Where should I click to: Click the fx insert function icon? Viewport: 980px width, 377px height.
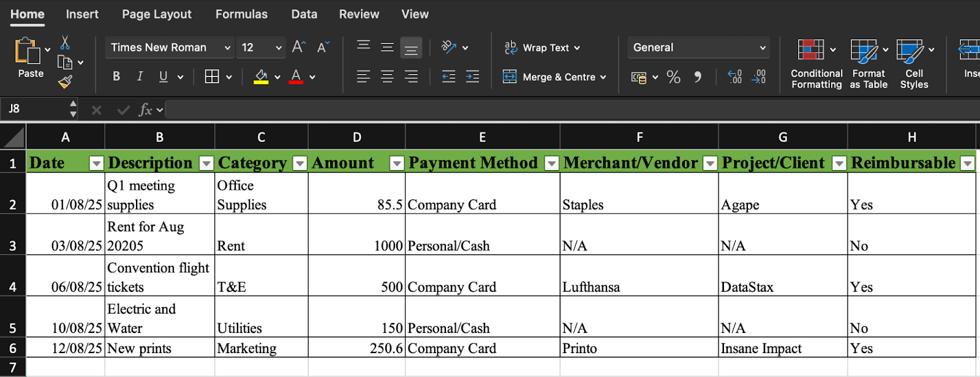click(x=145, y=110)
